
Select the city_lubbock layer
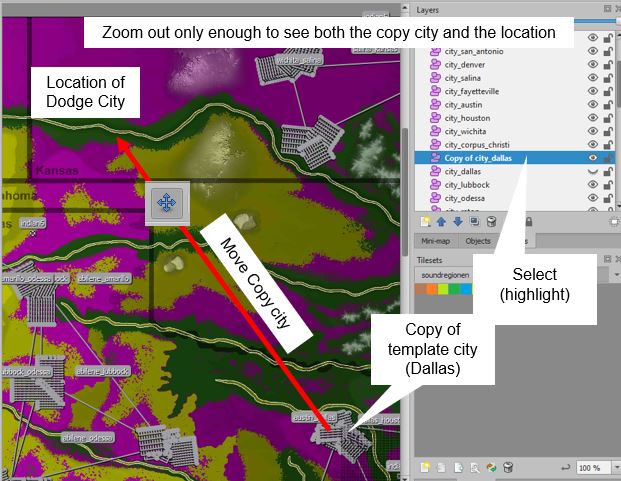[x=467, y=185]
